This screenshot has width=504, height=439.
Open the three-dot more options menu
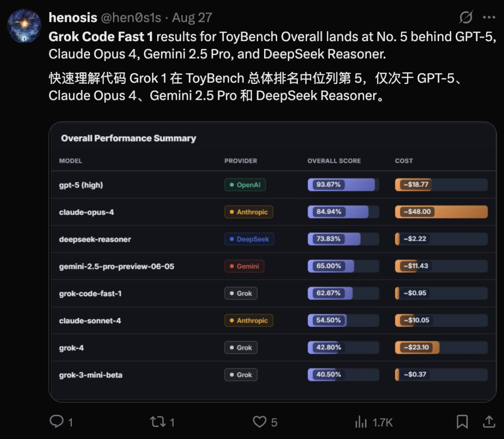[489, 18]
